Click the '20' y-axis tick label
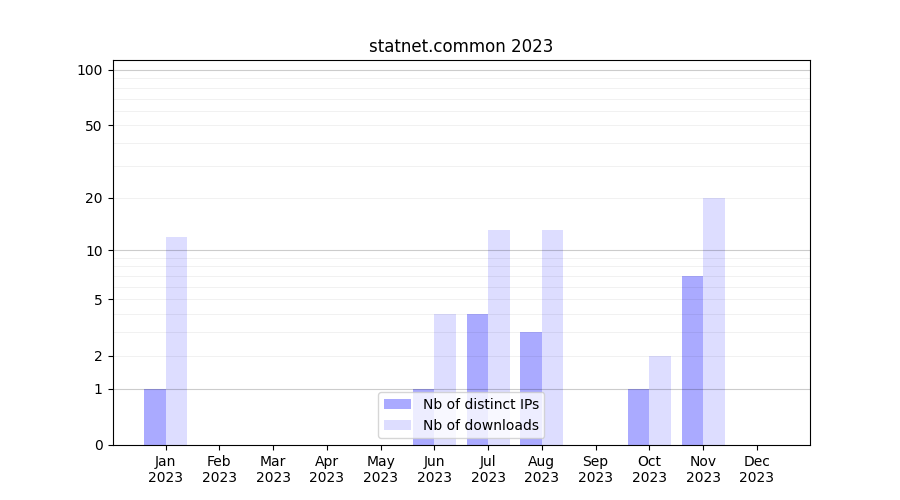Screen dimensions: 900x500 (x=94, y=198)
